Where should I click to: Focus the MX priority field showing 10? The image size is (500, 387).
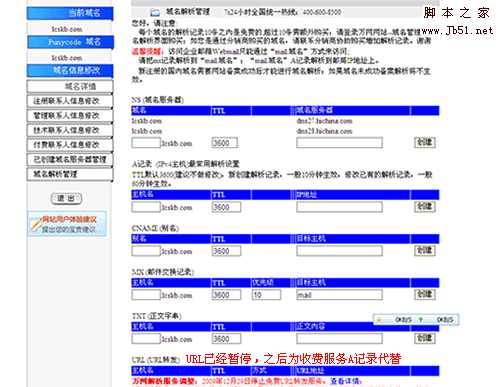point(266,295)
